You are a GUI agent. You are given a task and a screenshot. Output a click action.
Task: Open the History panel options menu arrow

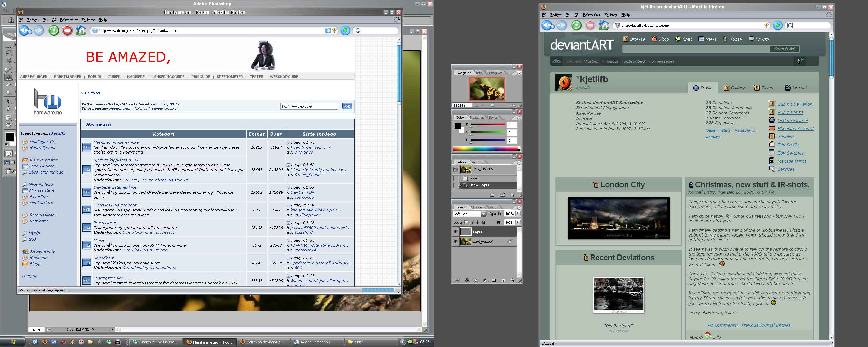click(519, 163)
